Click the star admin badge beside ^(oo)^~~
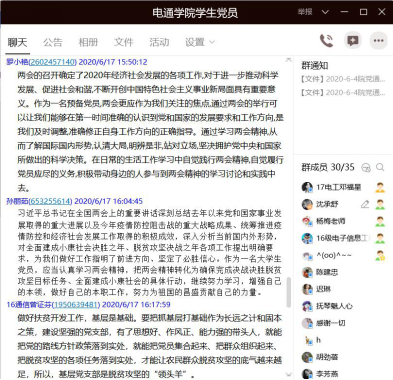Screen dimensions: 393x380 (380, 255)
